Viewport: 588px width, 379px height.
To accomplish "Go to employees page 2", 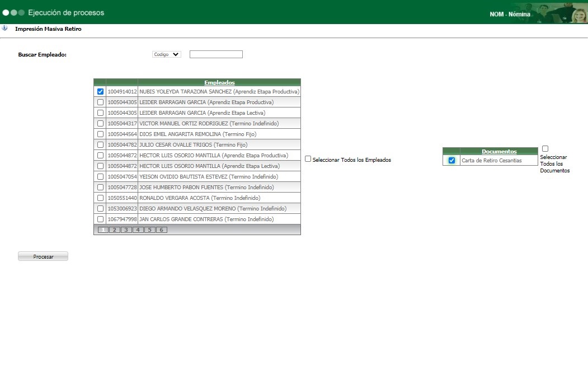I will tap(114, 230).
